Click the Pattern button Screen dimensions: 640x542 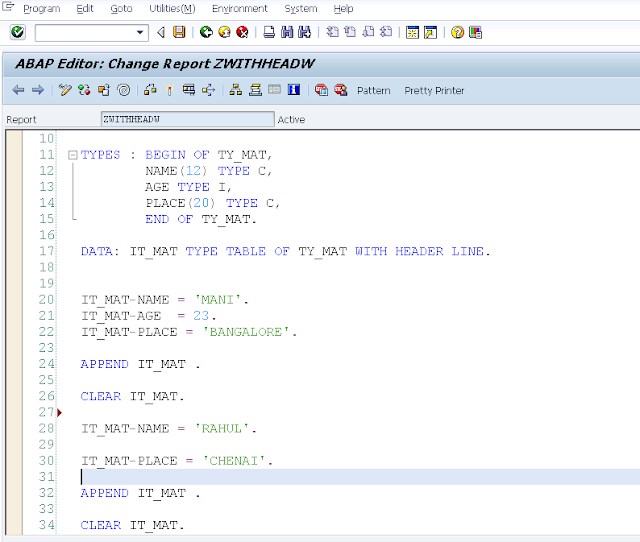pyautogui.click(x=373, y=91)
